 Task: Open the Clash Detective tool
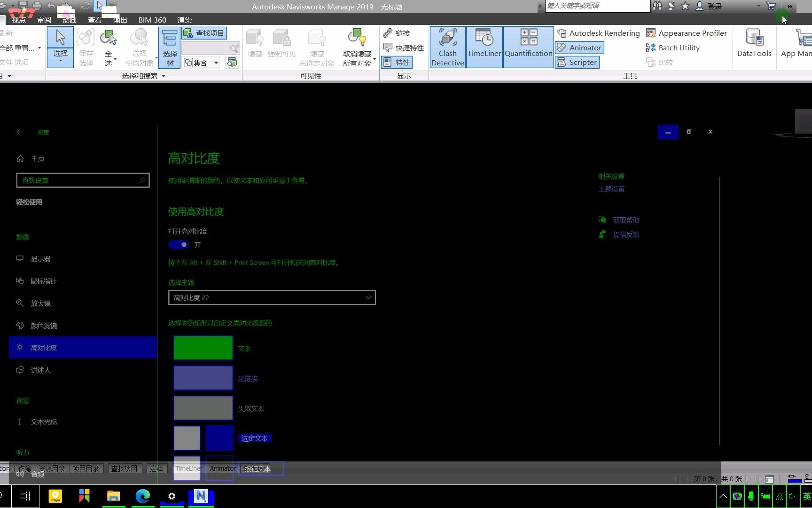(x=447, y=47)
